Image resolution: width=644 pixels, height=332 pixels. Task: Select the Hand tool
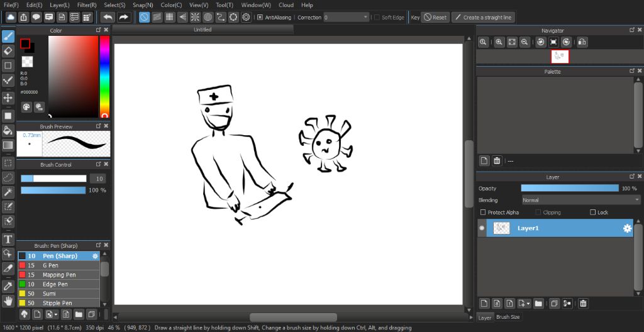coord(8,301)
